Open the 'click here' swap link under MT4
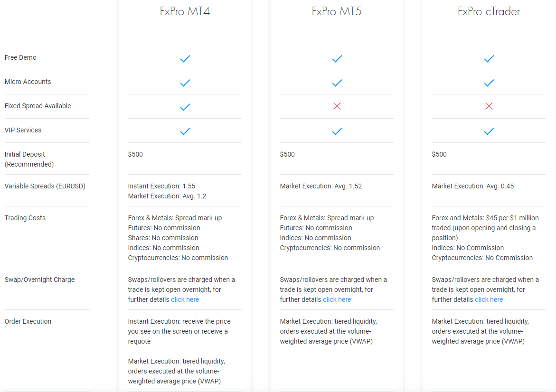The height and width of the screenshot is (392, 556). 185,299
